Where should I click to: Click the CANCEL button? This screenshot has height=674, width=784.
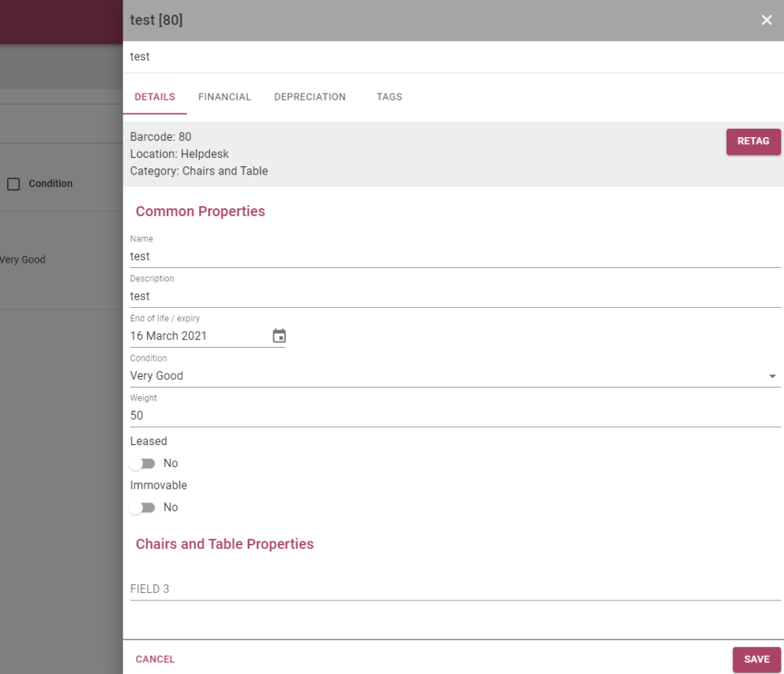click(x=155, y=659)
